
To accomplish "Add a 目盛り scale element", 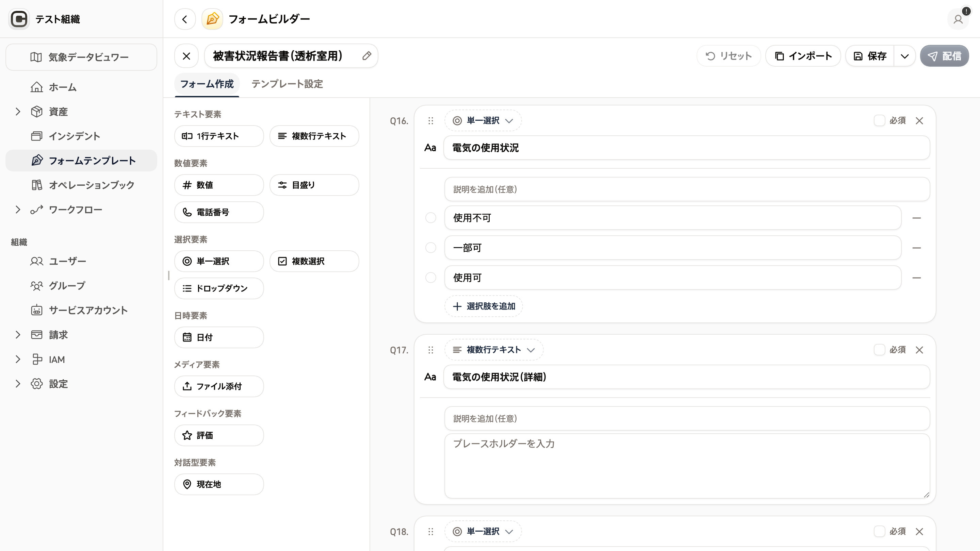I will click(314, 185).
